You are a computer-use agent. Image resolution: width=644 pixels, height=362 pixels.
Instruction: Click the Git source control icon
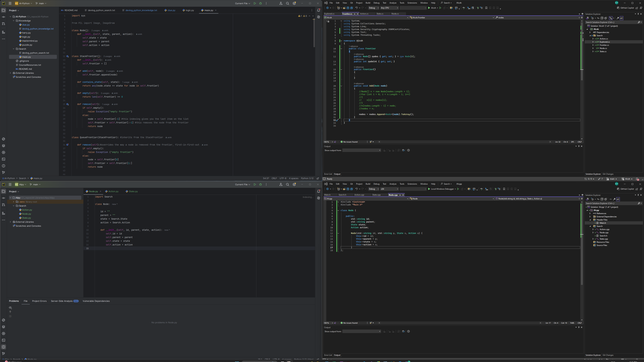4,172
